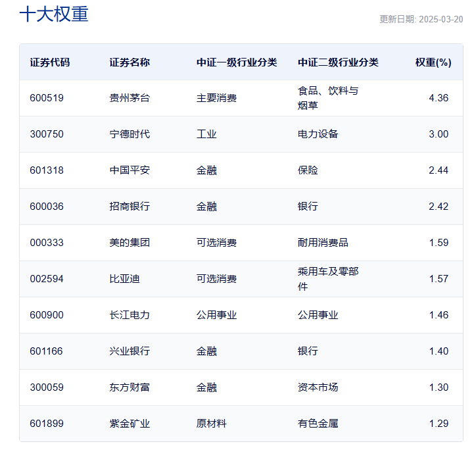Click the weight value 3.00
The height and width of the screenshot is (471, 476).
click(439, 134)
